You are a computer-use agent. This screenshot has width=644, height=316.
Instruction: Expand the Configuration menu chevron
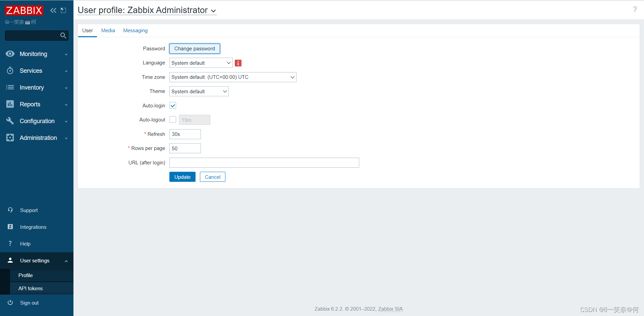click(66, 121)
